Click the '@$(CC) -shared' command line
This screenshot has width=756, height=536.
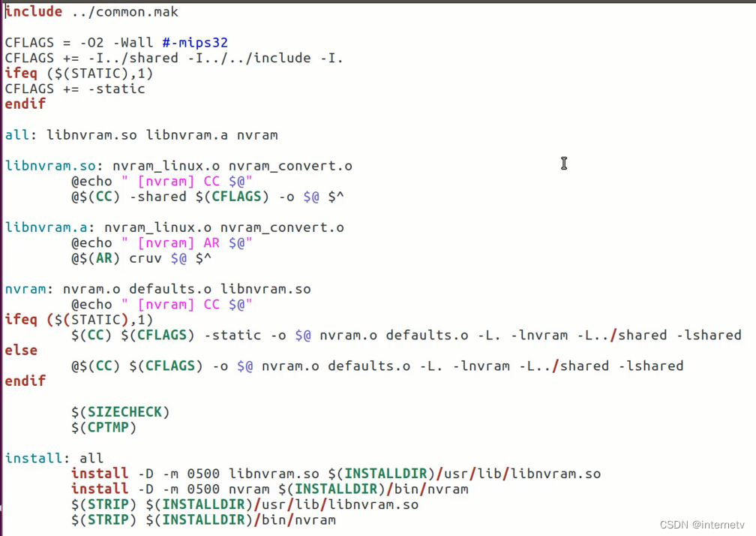(x=208, y=197)
